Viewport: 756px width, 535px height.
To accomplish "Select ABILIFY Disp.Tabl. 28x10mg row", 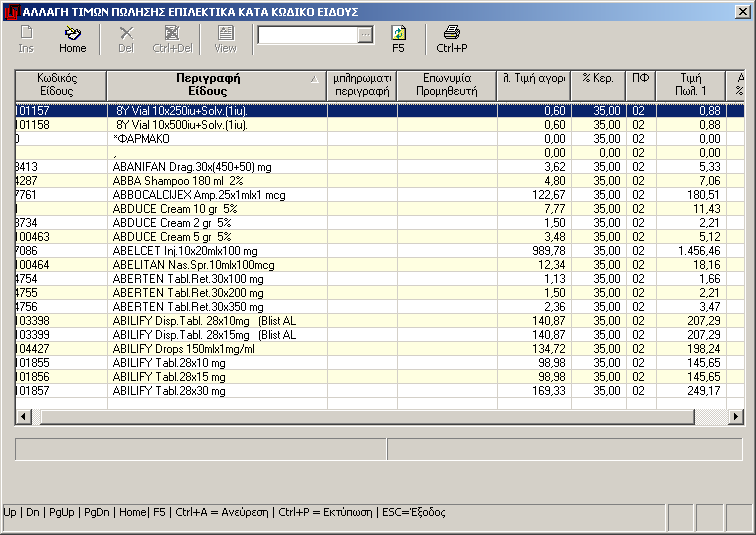I will point(379,321).
